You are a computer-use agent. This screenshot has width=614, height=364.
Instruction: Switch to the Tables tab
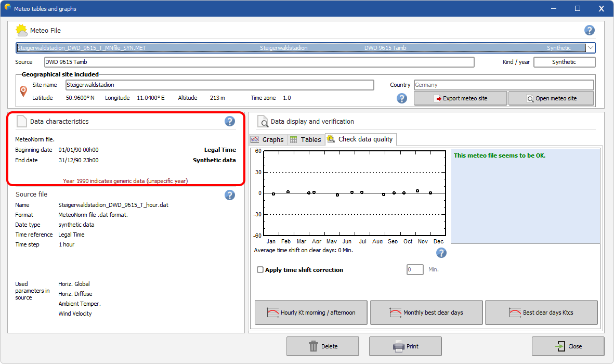point(306,139)
